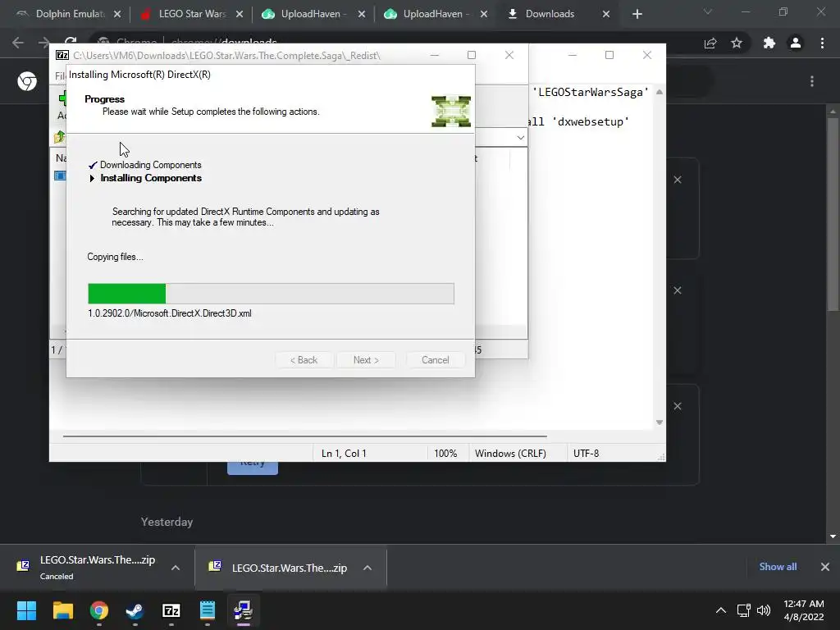This screenshot has height=630, width=840.
Task: Open Notepad from the taskbar
Action: pos(208,610)
